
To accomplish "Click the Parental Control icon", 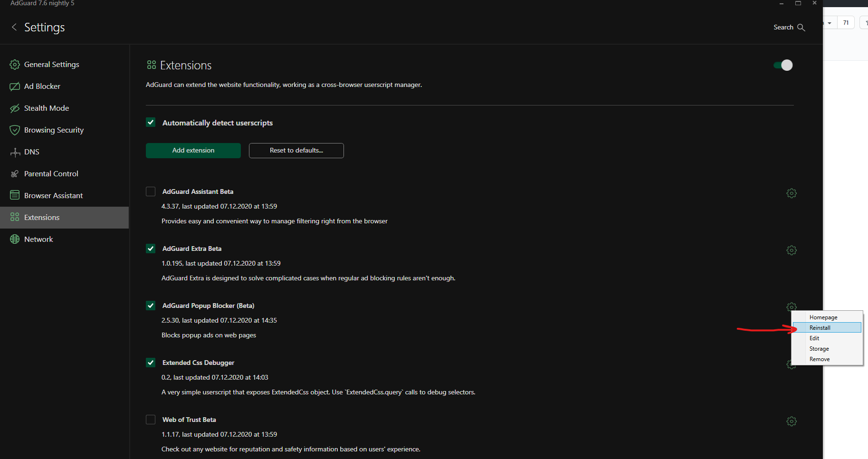I will (15, 174).
